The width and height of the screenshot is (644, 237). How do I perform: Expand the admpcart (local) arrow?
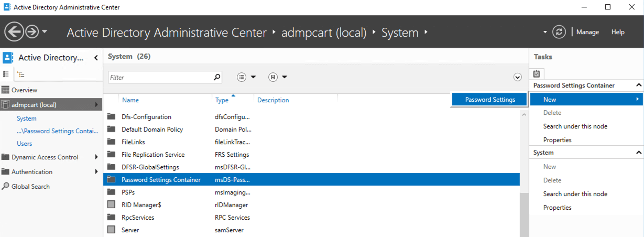pos(96,105)
